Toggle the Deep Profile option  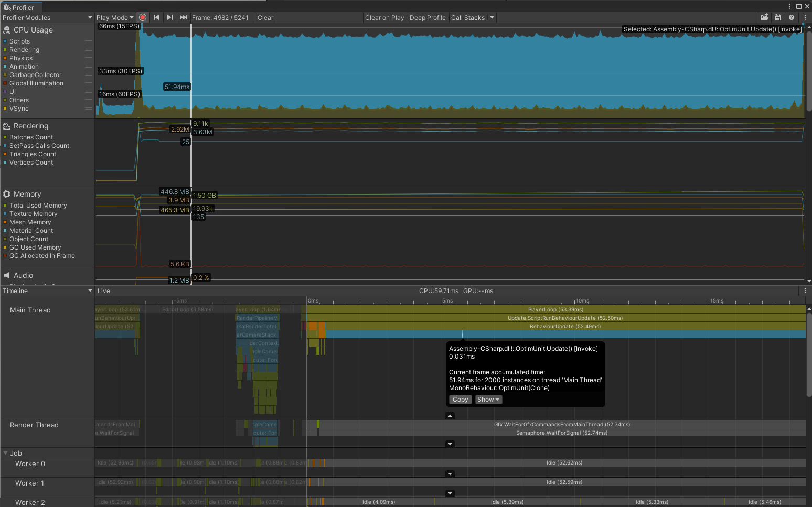pos(427,17)
